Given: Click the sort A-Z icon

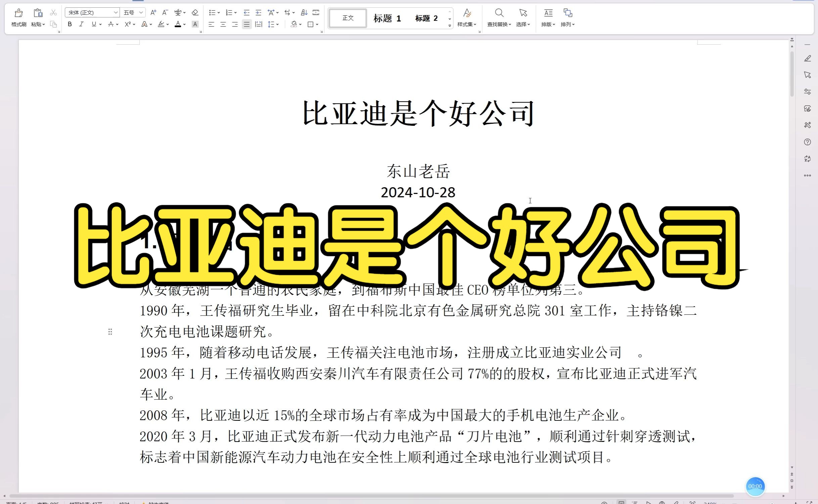Looking at the screenshot, I should [x=304, y=13].
